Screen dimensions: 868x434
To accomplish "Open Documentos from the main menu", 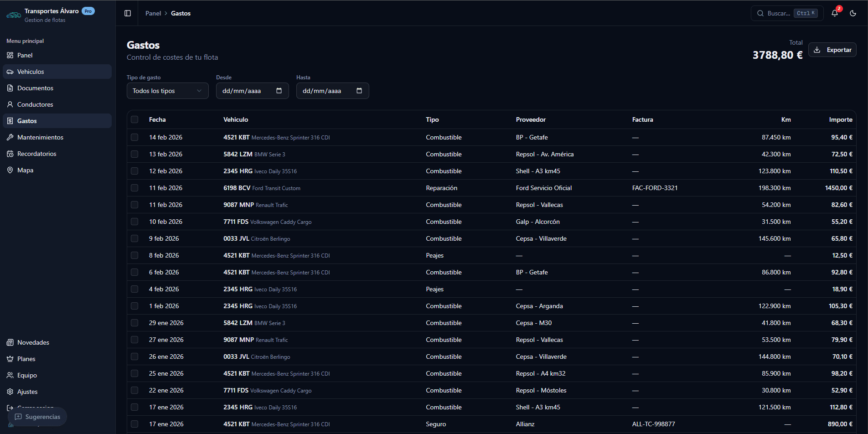I will [x=35, y=88].
